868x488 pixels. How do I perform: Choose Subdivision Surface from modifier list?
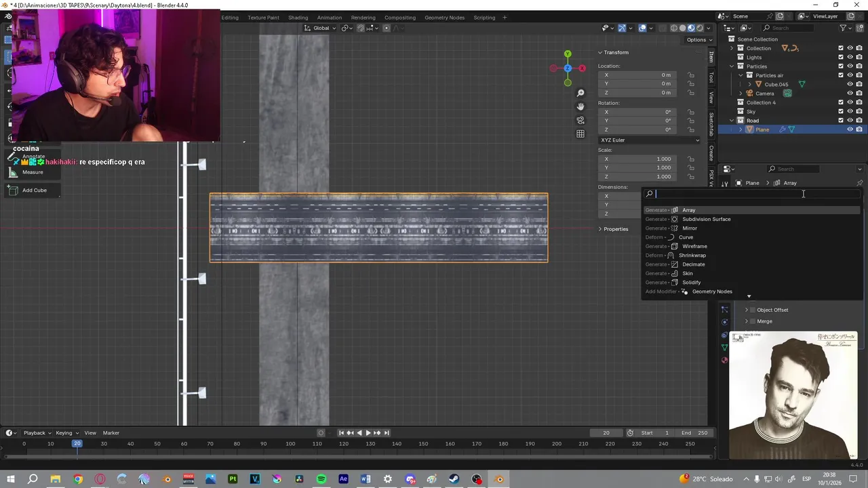point(706,220)
